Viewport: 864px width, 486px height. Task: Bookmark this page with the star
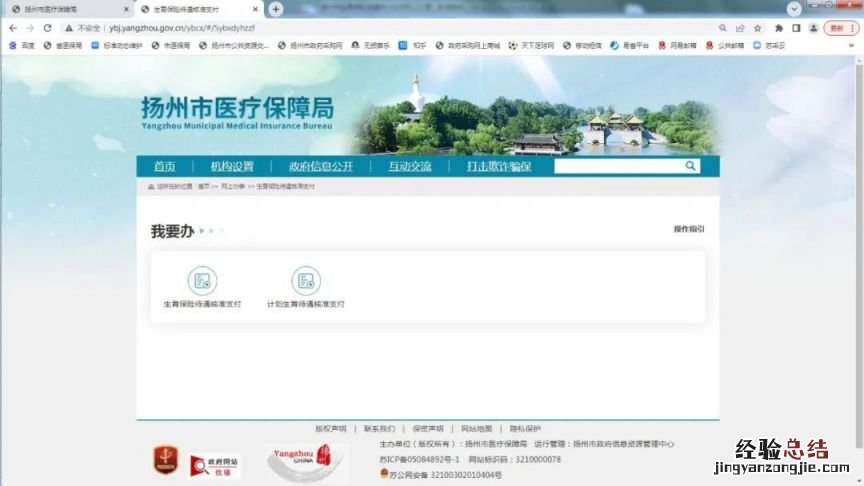click(758, 28)
